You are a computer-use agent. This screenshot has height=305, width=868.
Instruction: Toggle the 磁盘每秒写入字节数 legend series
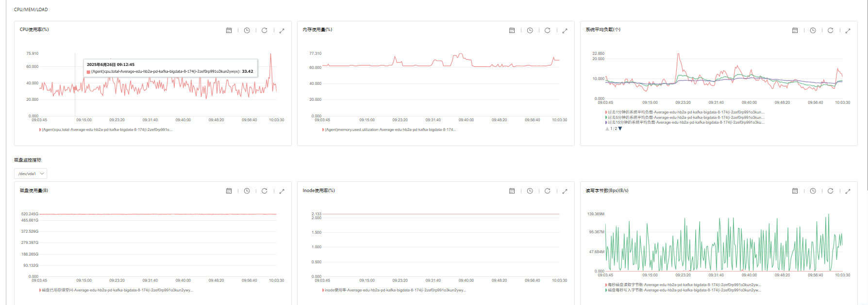coord(683,290)
